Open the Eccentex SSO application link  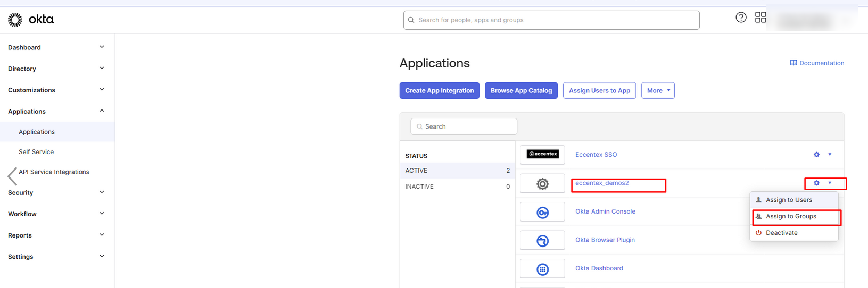[x=596, y=155]
